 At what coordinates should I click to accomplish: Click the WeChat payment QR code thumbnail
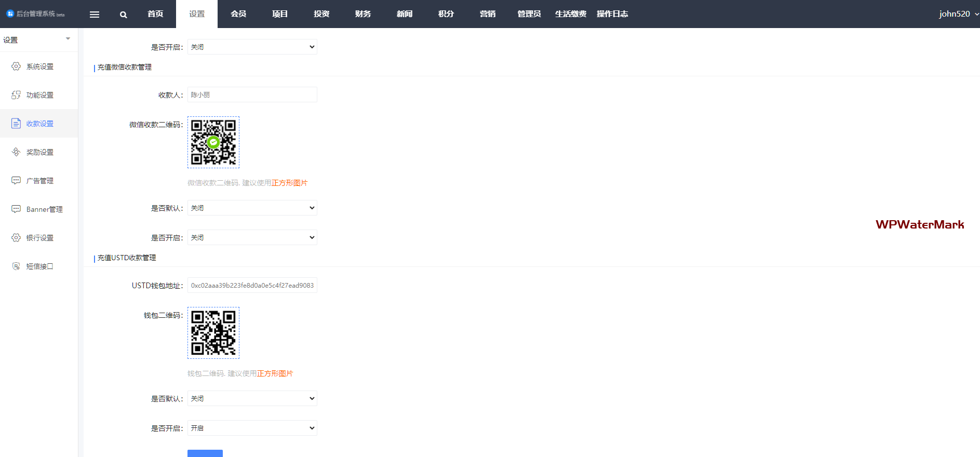pyautogui.click(x=213, y=142)
